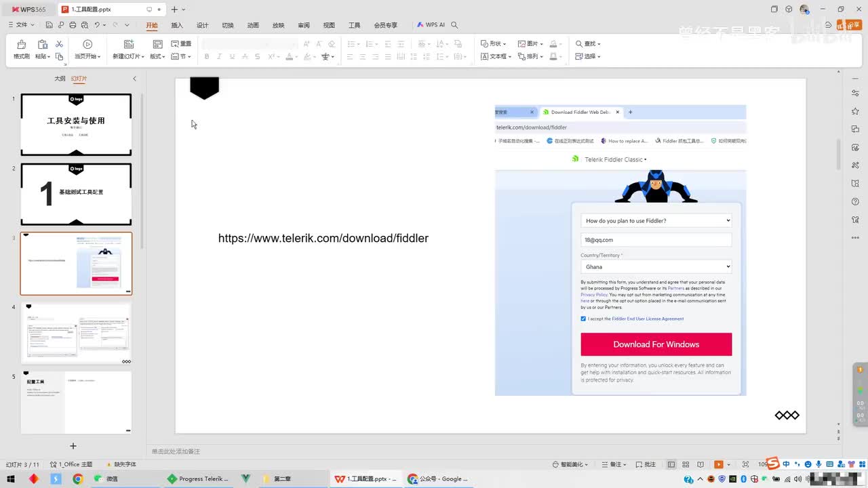The image size is (868, 488).
Task: Start slideshow with orange play button
Action: click(718, 464)
